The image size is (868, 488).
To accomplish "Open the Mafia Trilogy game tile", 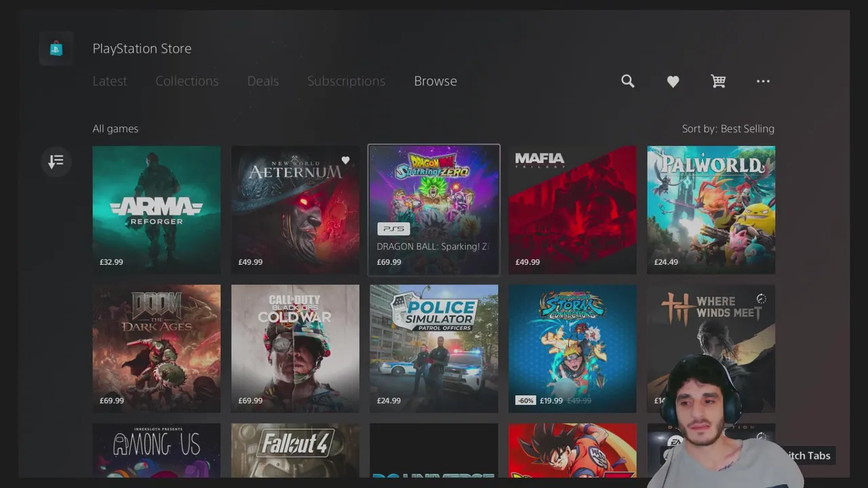I will click(572, 210).
